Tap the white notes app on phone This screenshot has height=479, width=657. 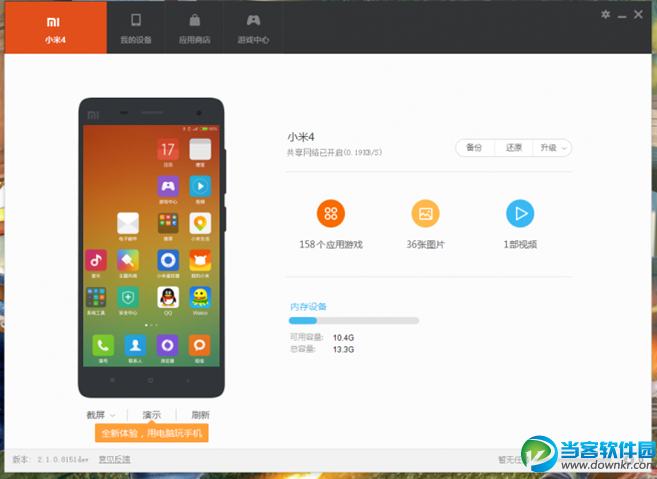[x=200, y=150]
